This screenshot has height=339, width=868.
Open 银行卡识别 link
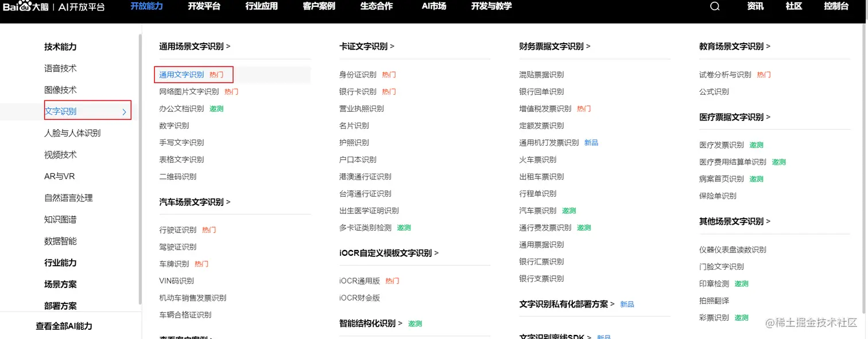pyautogui.click(x=358, y=92)
